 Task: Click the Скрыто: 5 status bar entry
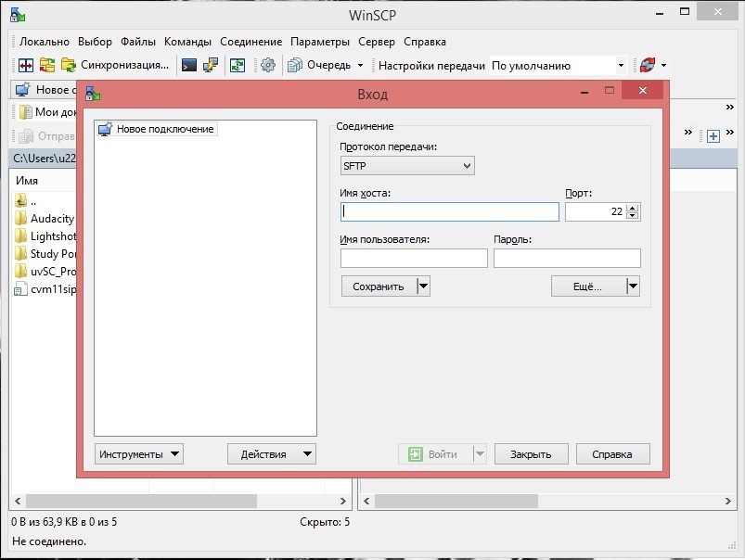325,522
